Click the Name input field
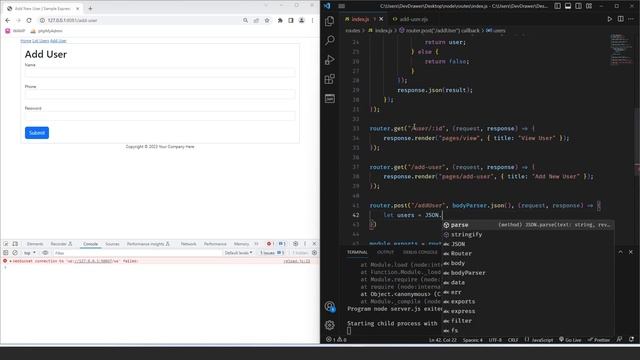Image resolution: width=640 pixels, height=360 pixels. pos(160,73)
